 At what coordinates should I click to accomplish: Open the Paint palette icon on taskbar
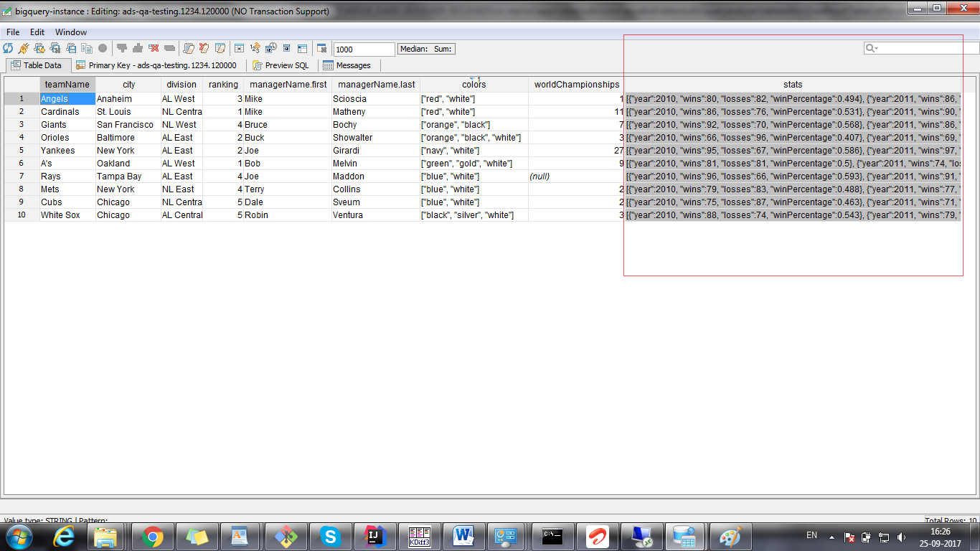730,536
